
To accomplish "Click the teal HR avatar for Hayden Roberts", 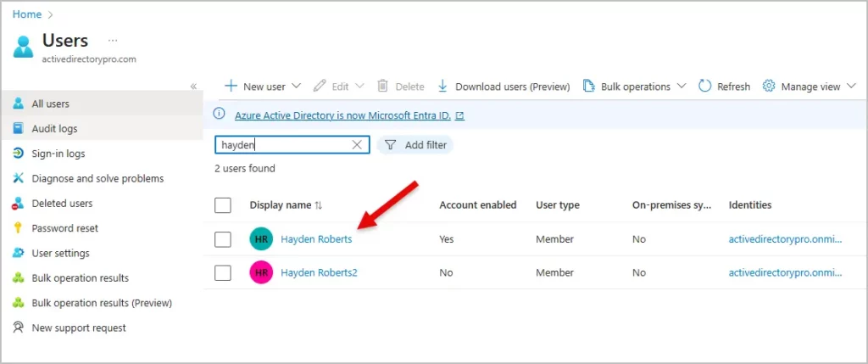I will click(x=261, y=239).
